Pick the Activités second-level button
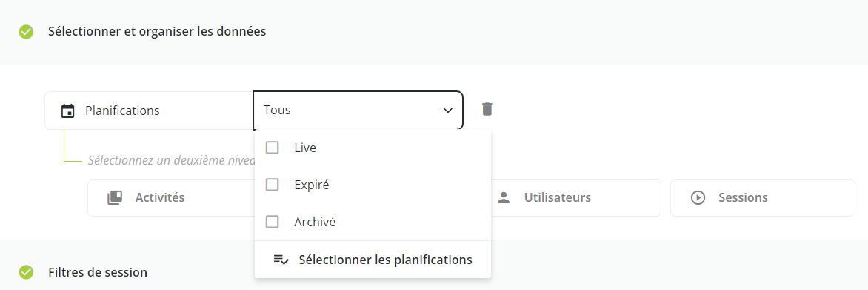 coord(170,198)
